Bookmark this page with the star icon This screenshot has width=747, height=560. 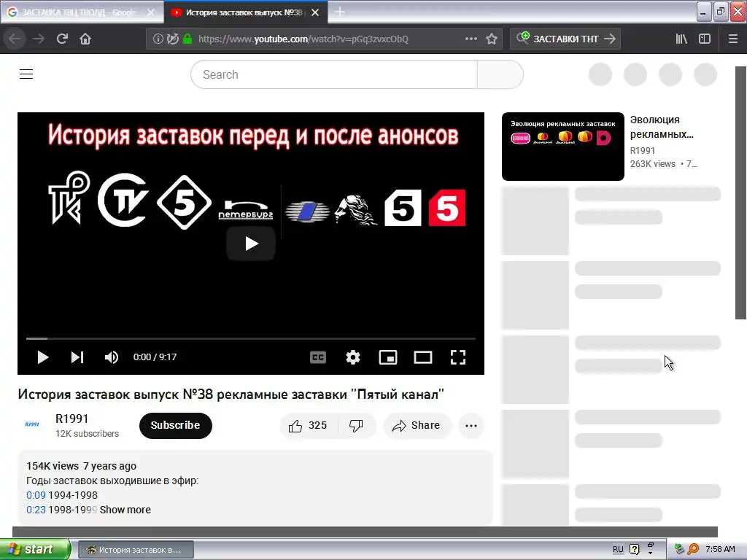(x=492, y=39)
